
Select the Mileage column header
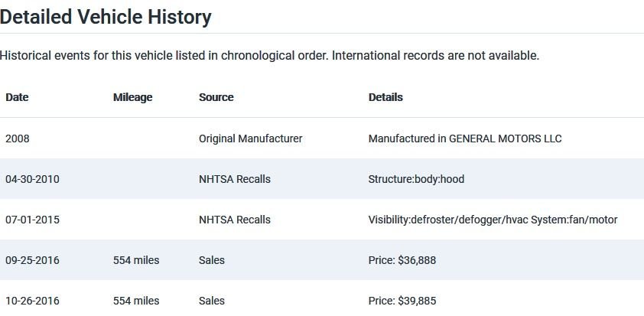pos(132,97)
